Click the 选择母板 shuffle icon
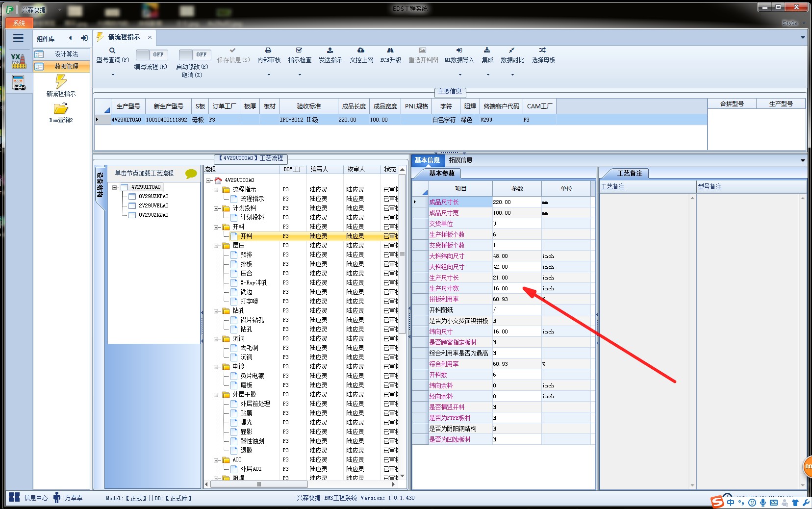This screenshot has width=812, height=509. (542, 50)
